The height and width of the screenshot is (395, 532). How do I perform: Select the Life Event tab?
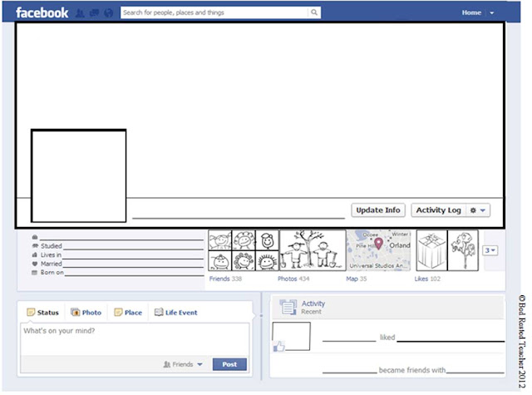(x=175, y=313)
